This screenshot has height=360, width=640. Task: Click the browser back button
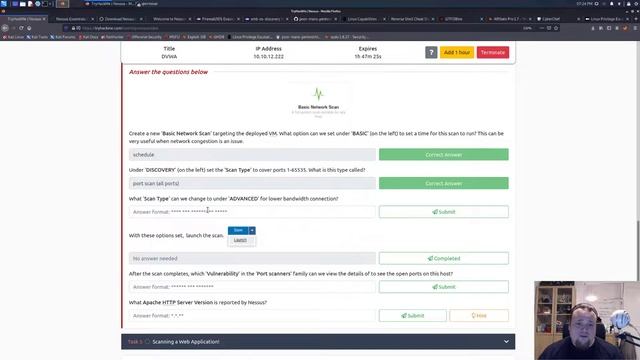tap(5, 28)
